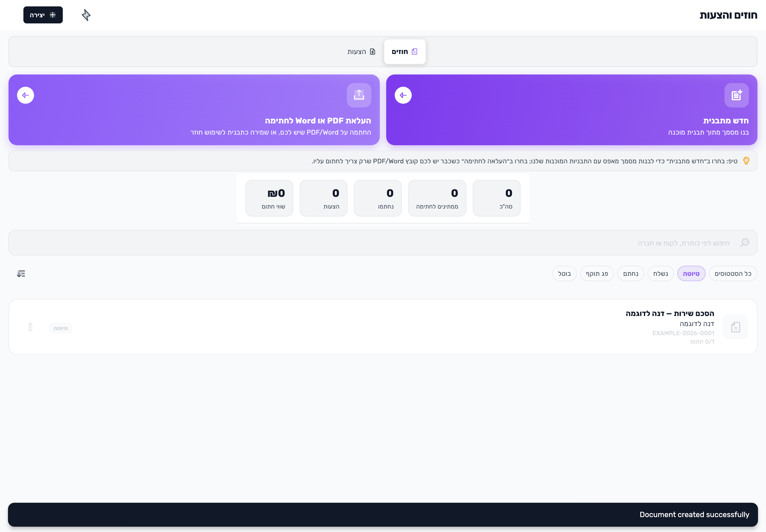Click the דנה לדוגמה client name
766x532 pixels.
(x=697, y=324)
